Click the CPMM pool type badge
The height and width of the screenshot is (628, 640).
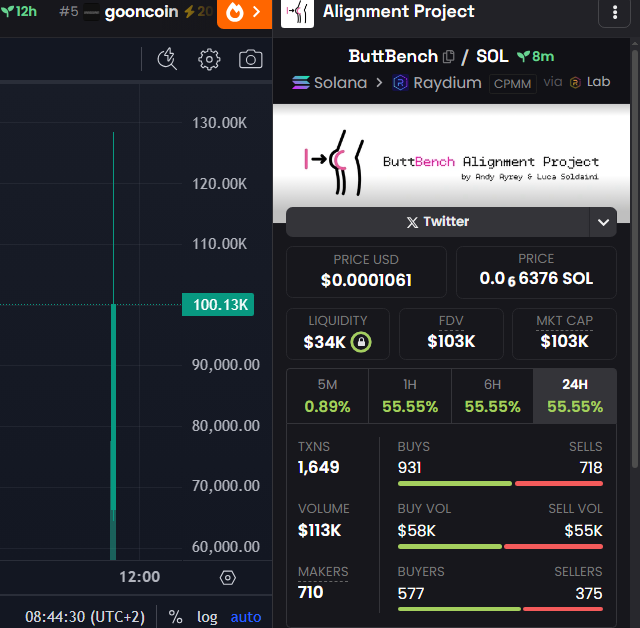512,84
